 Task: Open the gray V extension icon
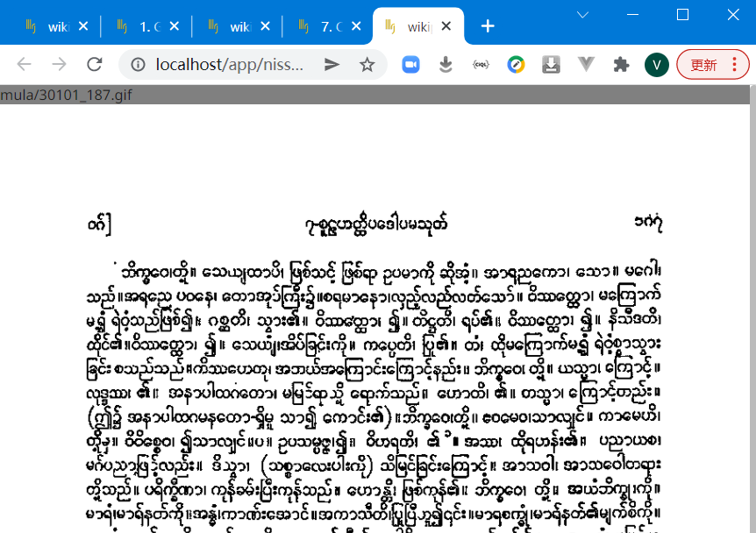(586, 64)
